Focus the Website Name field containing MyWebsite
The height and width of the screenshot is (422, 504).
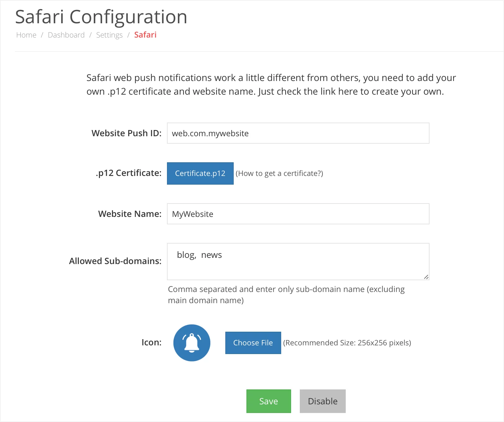298,214
